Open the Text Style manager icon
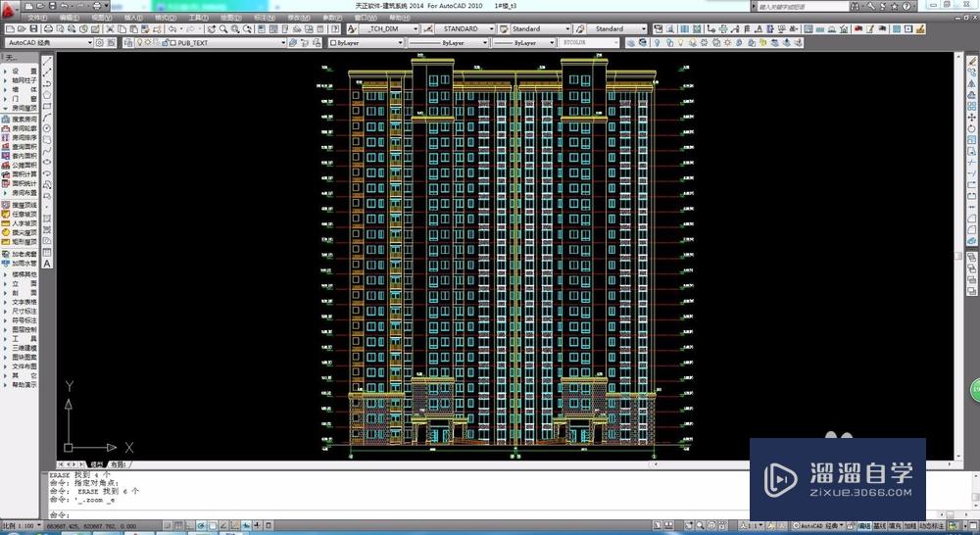980x535 pixels. [352, 28]
